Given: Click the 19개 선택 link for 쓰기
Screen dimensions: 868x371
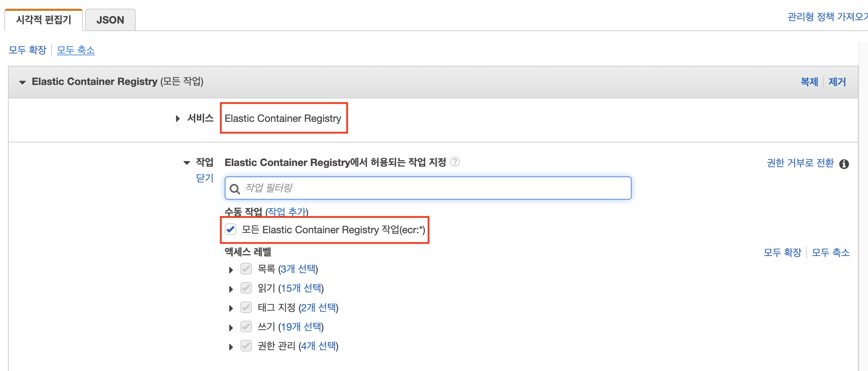Looking at the screenshot, I should tap(301, 327).
